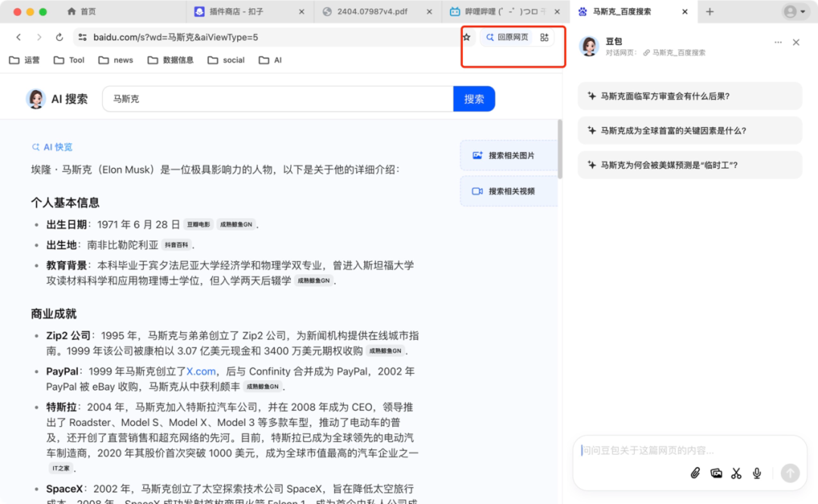
Task: Activate the microphone voice input icon
Action: tap(756, 473)
